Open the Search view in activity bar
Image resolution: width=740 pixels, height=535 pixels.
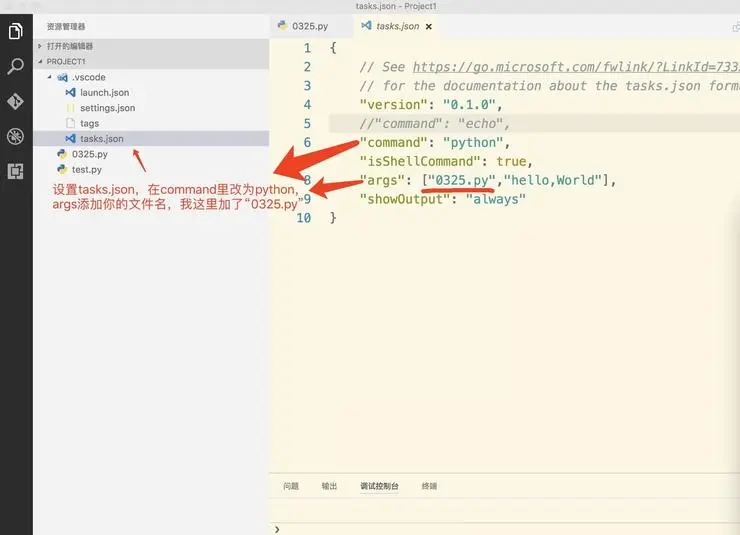point(16,66)
